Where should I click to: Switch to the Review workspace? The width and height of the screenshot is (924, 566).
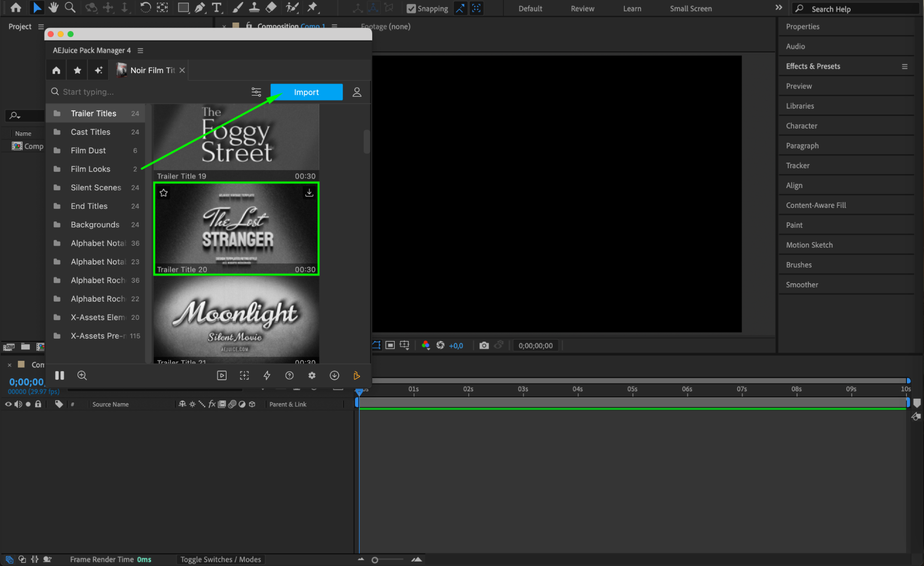582,8
